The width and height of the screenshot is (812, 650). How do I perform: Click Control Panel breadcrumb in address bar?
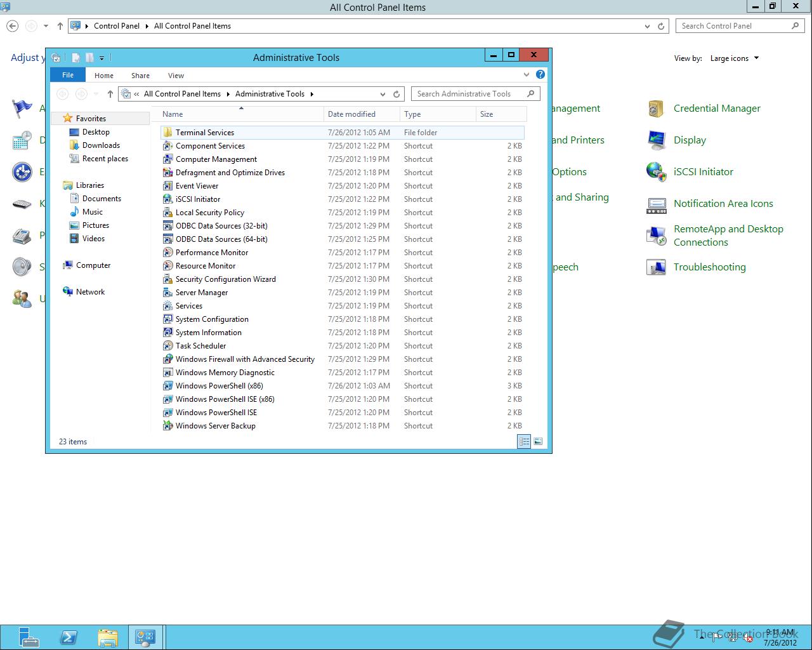[117, 26]
